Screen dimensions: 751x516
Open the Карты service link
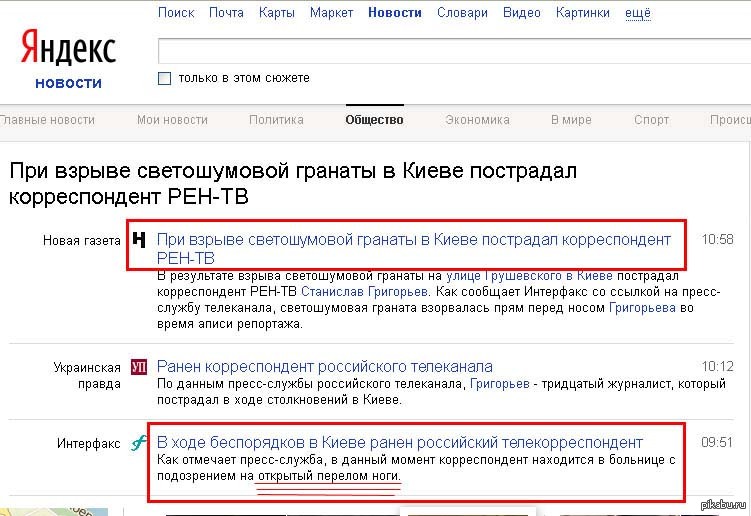pos(276,12)
